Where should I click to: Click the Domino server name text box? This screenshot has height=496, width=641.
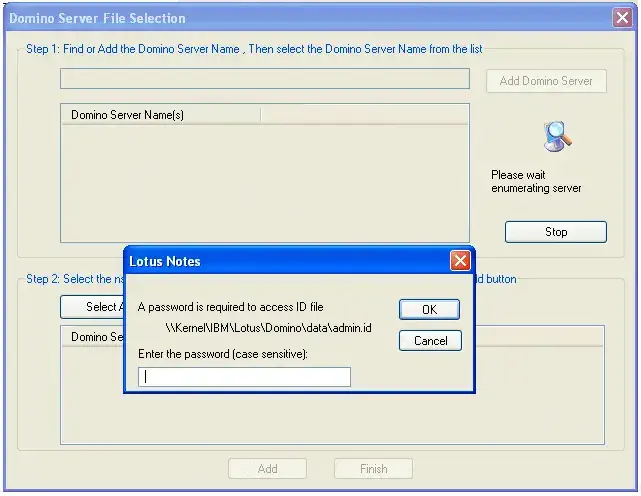point(264,79)
